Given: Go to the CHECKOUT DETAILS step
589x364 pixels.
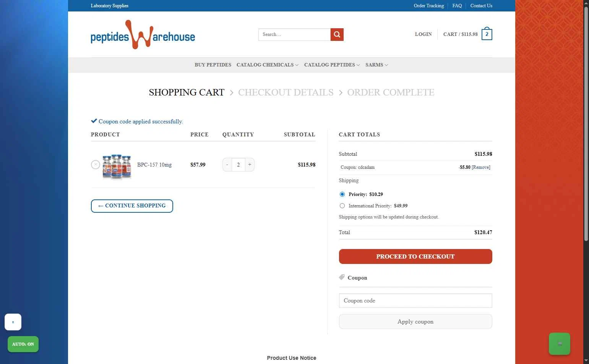Looking at the screenshot, I should pyautogui.click(x=286, y=92).
